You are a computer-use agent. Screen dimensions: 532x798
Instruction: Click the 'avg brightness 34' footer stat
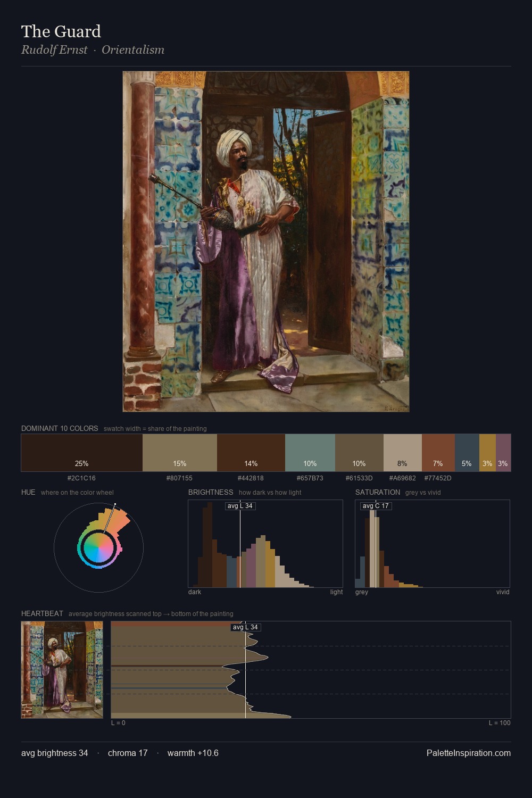tap(55, 753)
